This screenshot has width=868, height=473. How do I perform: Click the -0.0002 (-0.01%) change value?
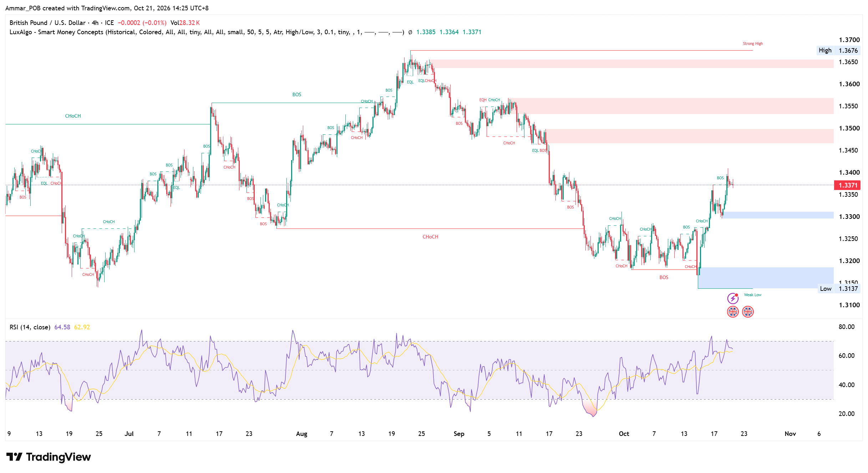(x=142, y=23)
